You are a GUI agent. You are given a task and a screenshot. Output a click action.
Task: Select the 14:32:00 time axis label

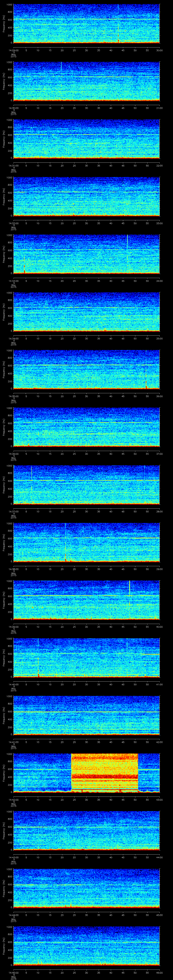click(x=13, y=223)
